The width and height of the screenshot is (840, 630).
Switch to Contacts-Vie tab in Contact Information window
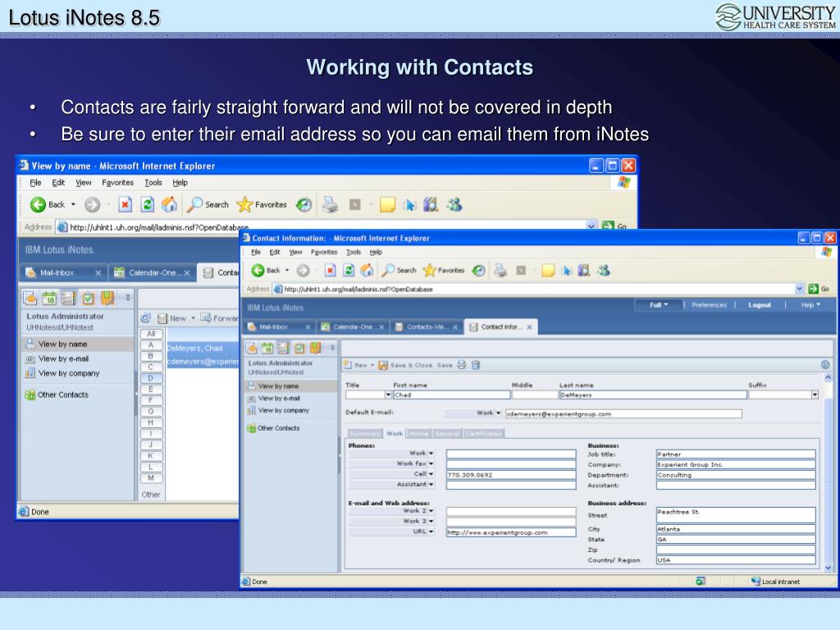click(x=427, y=326)
